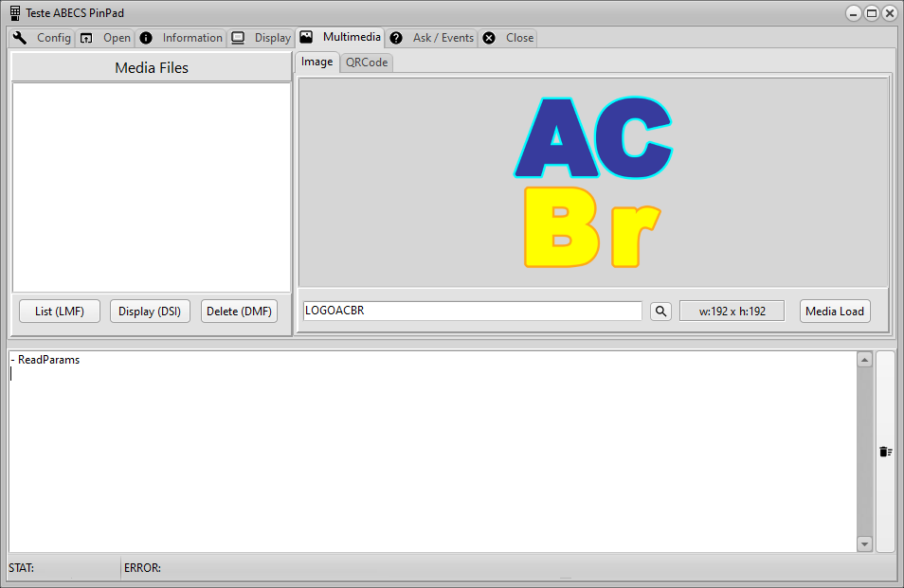
Task: Switch to the Open tab
Action: coord(105,38)
